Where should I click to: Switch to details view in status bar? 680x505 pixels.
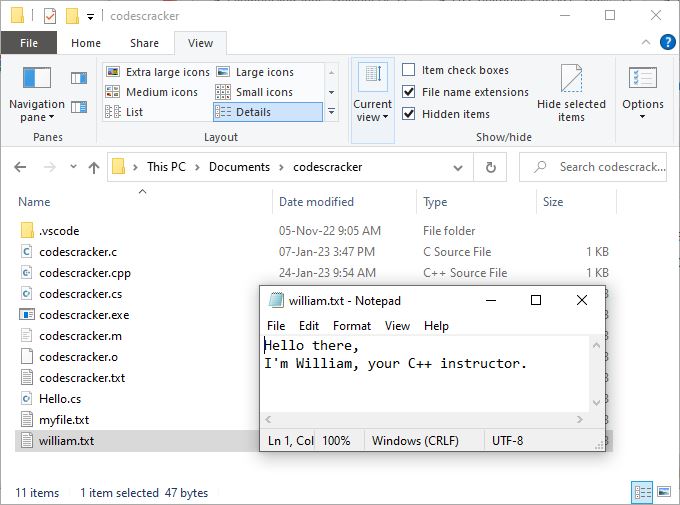point(642,492)
